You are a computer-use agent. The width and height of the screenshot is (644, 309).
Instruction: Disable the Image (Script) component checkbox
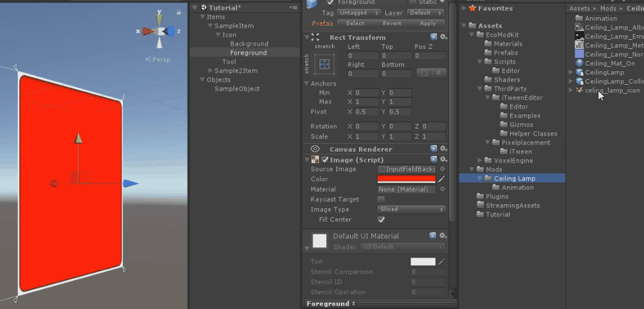[326, 159]
